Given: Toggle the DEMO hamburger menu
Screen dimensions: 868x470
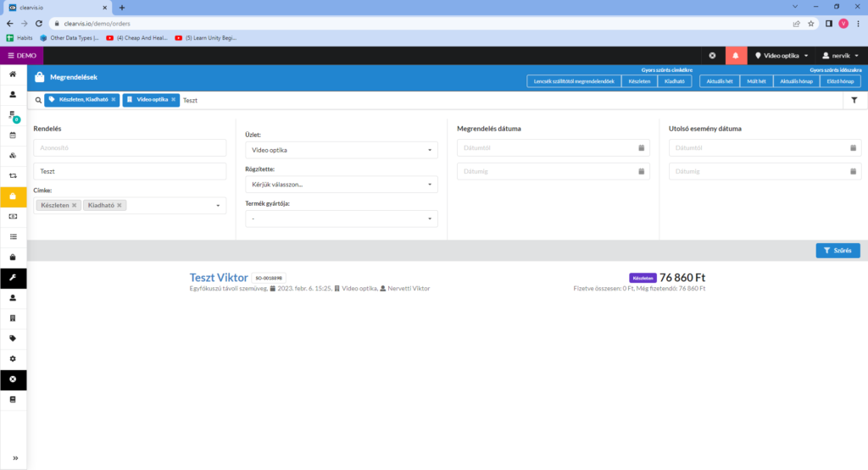Looking at the screenshot, I should pos(21,55).
